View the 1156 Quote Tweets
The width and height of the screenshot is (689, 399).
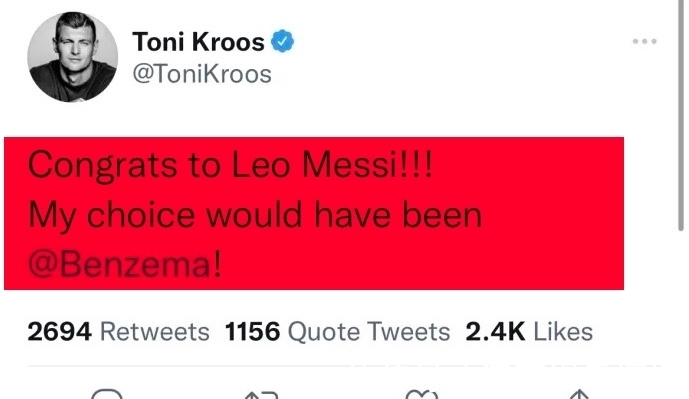[x=337, y=331]
